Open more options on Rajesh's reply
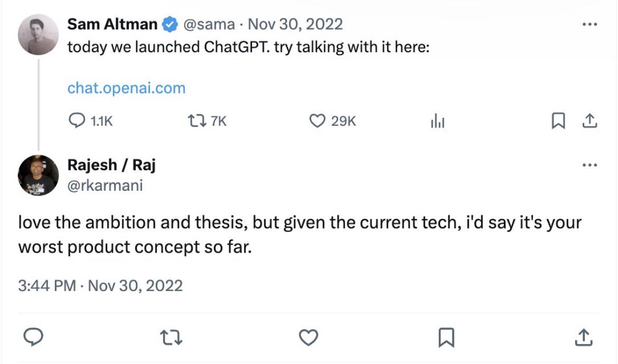This screenshot has width=618, height=364. [x=589, y=165]
